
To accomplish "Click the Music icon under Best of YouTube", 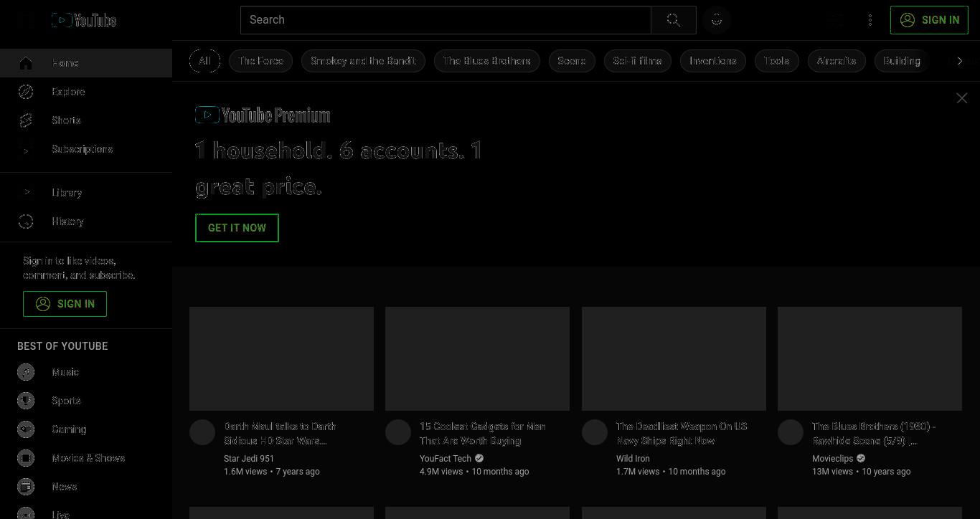I will pos(26,372).
